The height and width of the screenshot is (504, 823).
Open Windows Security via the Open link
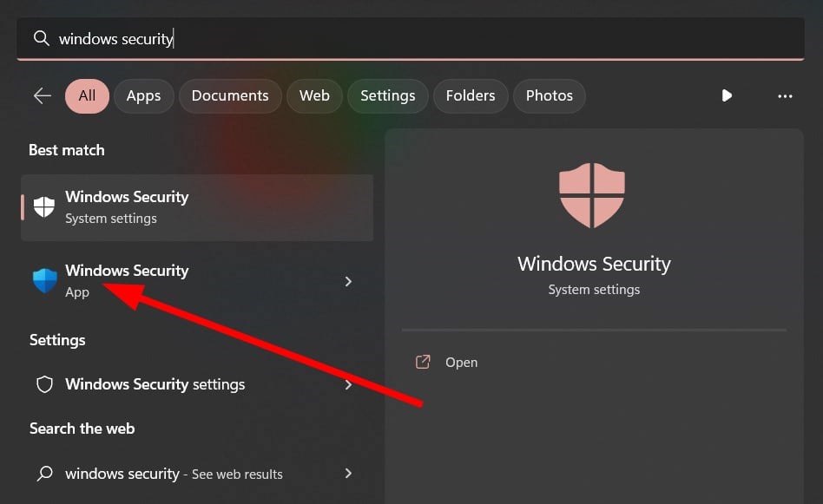click(461, 362)
